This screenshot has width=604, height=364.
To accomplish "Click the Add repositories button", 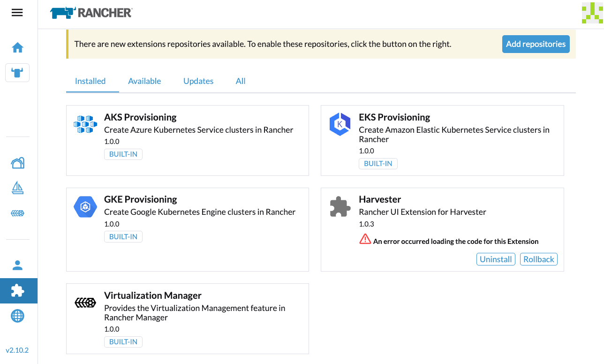I will coord(536,44).
